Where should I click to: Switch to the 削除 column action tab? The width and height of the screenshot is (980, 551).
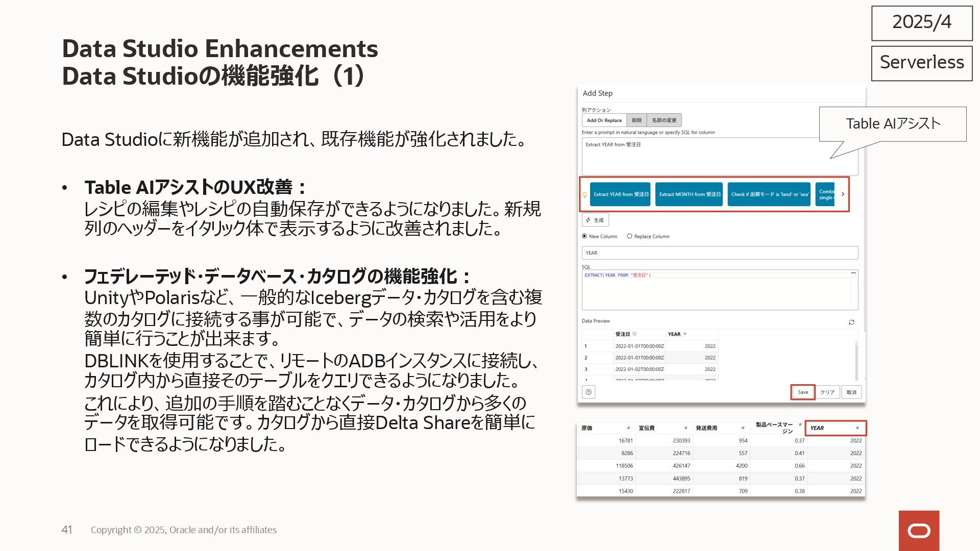pos(636,120)
